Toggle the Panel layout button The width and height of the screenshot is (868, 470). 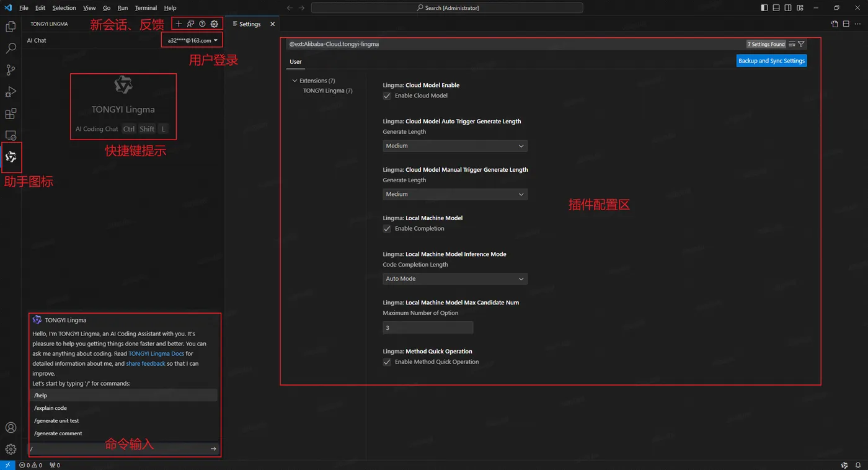[x=776, y=8]
